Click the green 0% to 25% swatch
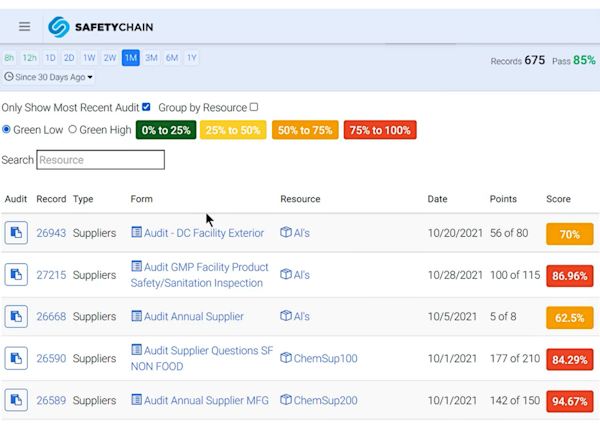600x436 pixels. (166, 130)
